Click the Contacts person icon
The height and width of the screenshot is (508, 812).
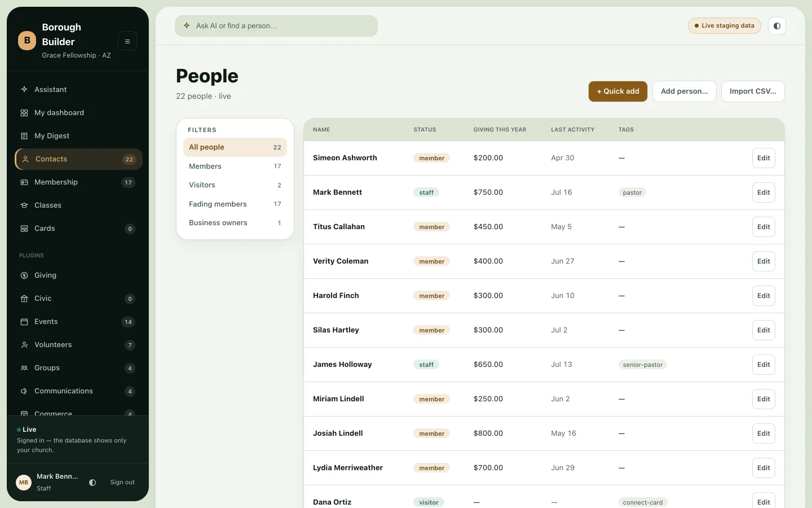25,159
